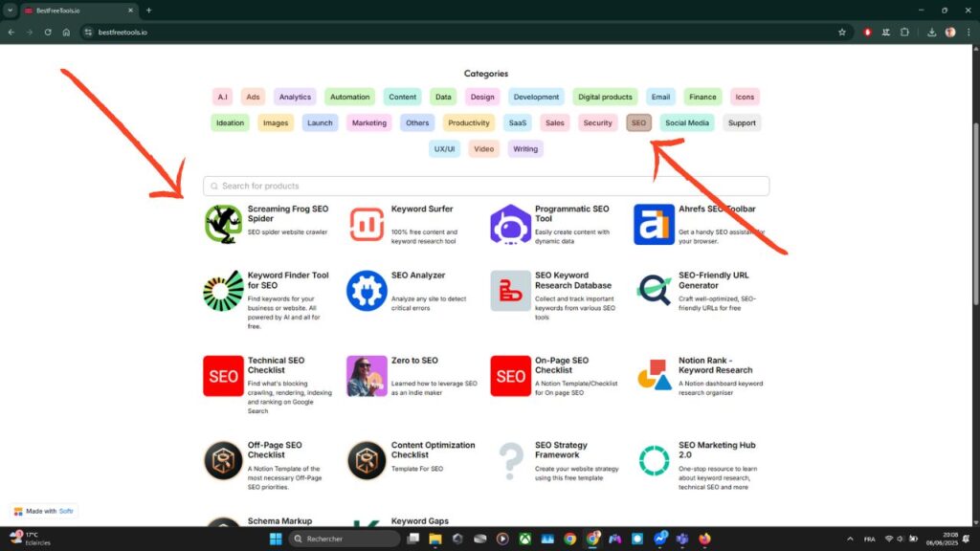Select the Content category tag
The image size is (980, 551).
(x=402, y=97)
